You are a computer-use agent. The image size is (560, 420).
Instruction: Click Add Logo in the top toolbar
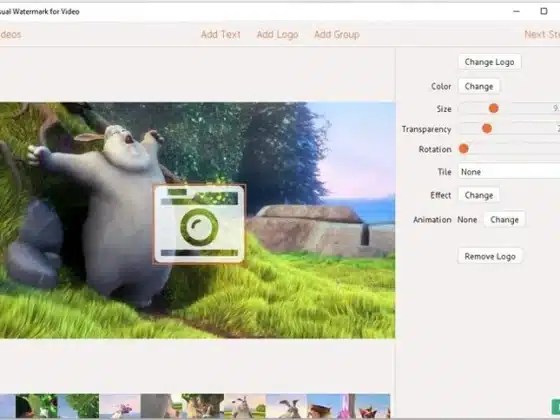coord(278,34)
